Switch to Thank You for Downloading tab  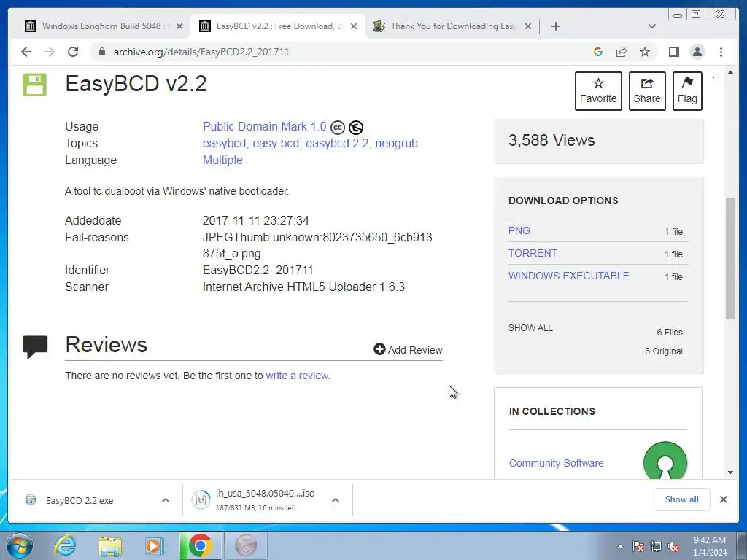[453, 26]
